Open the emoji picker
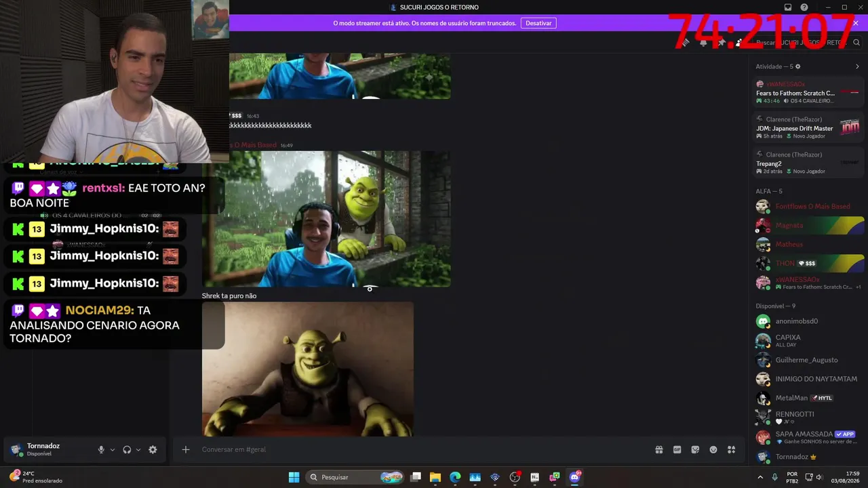 coord(713,449)
